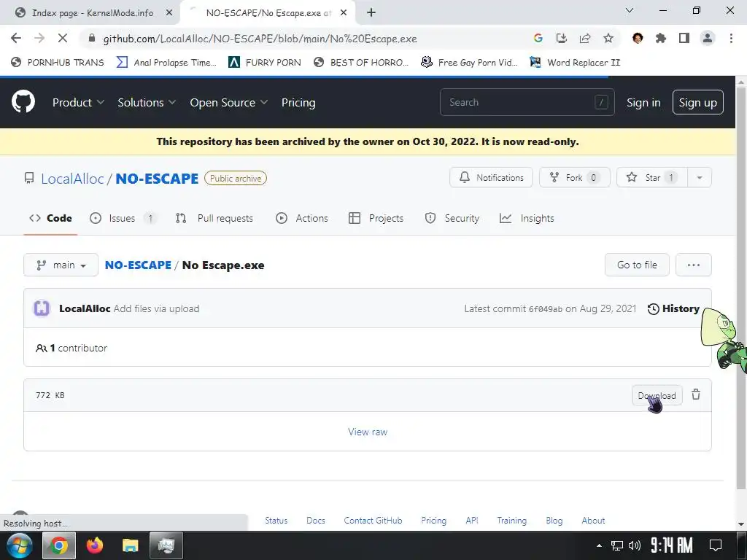Open the Chrome profile avatar icon
This screenshot has width=747, height=560.
click(x=708, y=38)
